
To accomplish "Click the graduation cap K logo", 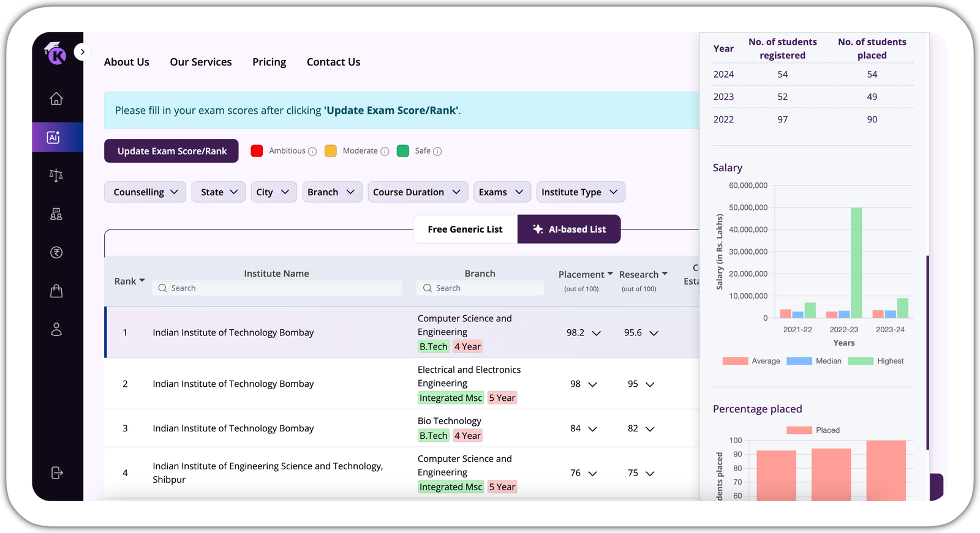I will point(55,53).
